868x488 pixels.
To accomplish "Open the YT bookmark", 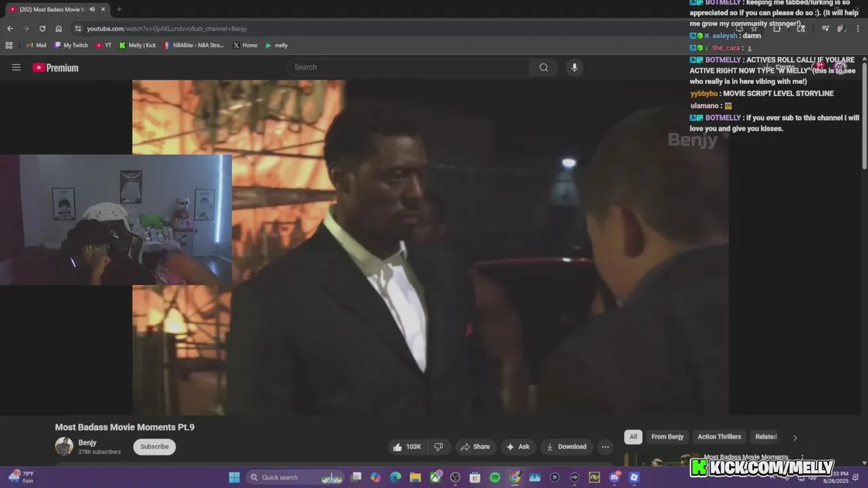I will tap(104, 45).
